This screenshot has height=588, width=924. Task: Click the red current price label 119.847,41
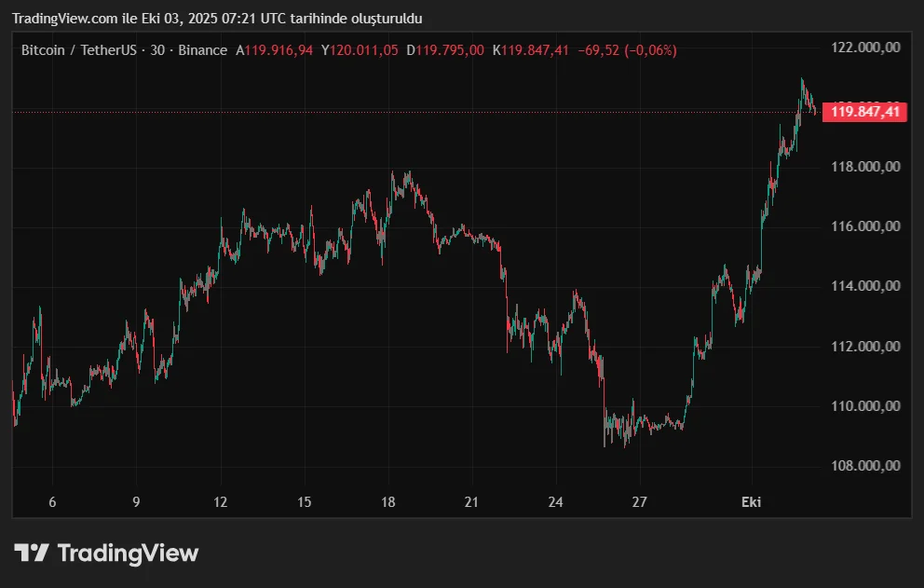(x=863, y=111)
